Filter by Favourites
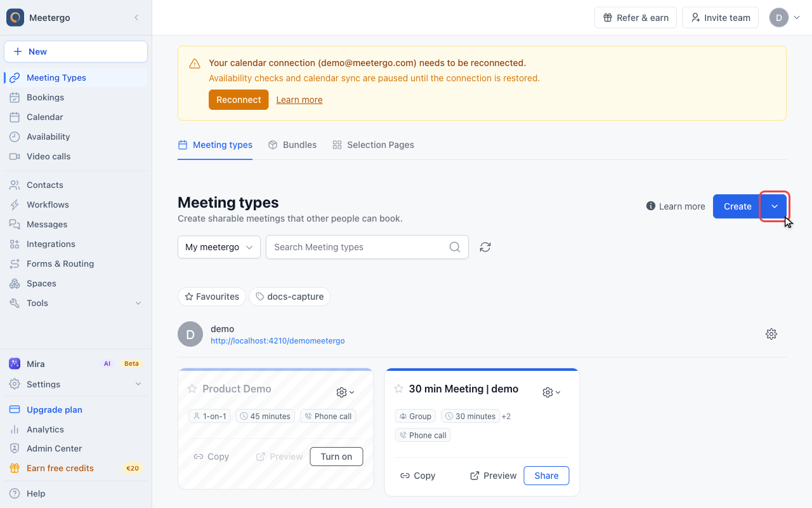Screen dimensions: 812x508 click(212, 297)
